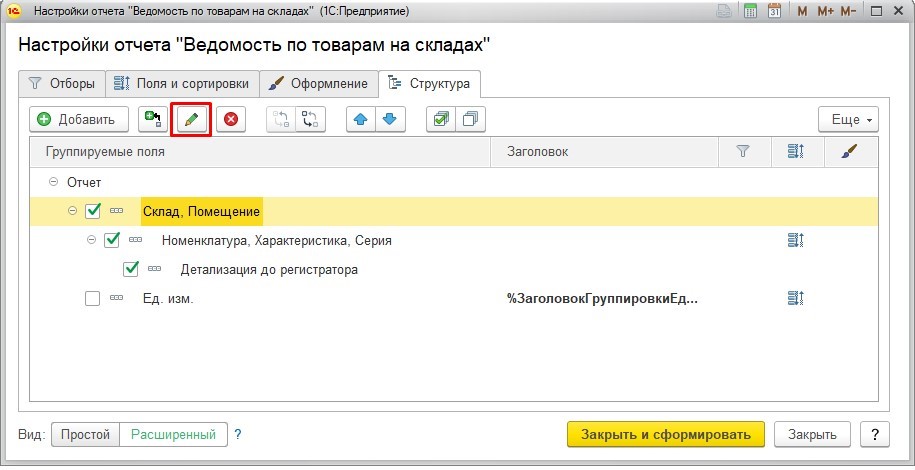Switch to the Отборы tab
Screen dimensions: 915x470
click(63, 83)
